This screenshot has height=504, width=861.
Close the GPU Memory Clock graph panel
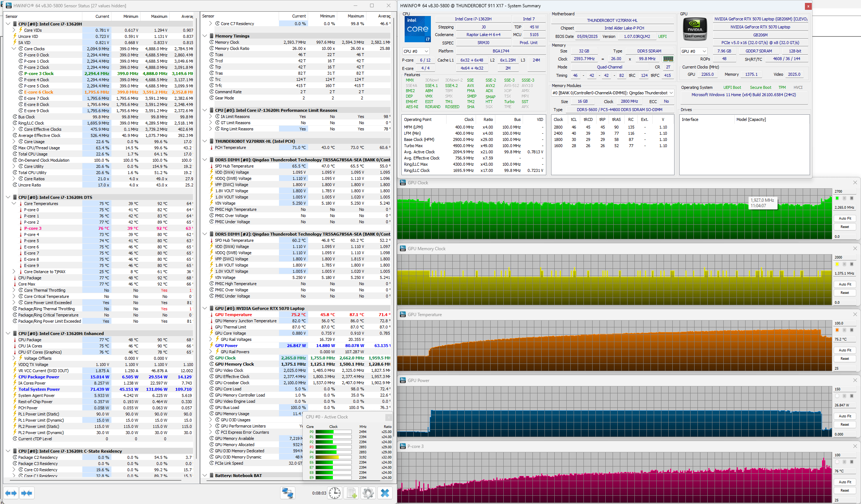855,248
